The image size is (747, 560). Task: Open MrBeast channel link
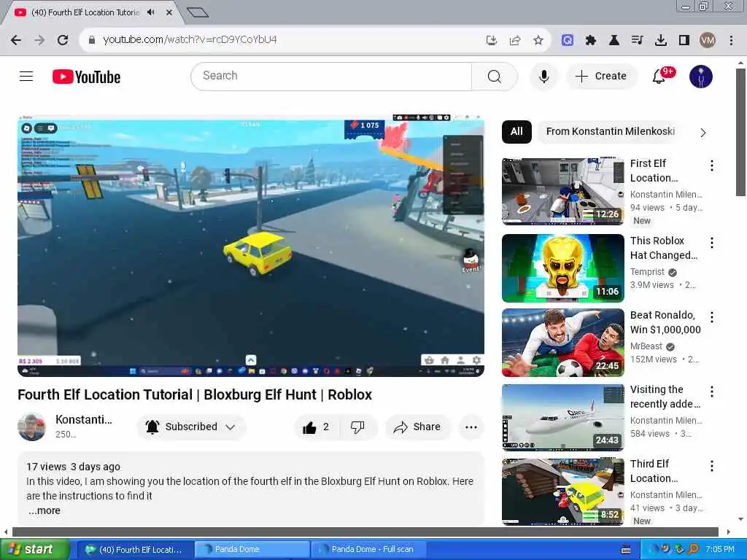coord(646,346)
